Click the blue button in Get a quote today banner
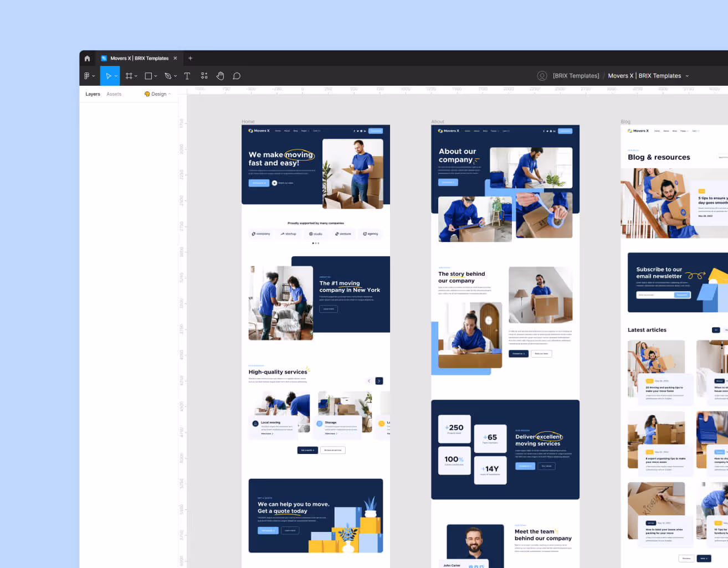The image size is (728, 568). [x=268, y=530]
